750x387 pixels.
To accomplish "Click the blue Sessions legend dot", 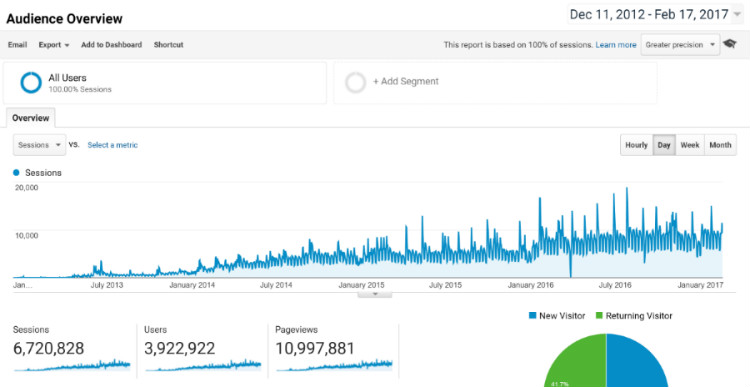I will [x=17, y=173].
